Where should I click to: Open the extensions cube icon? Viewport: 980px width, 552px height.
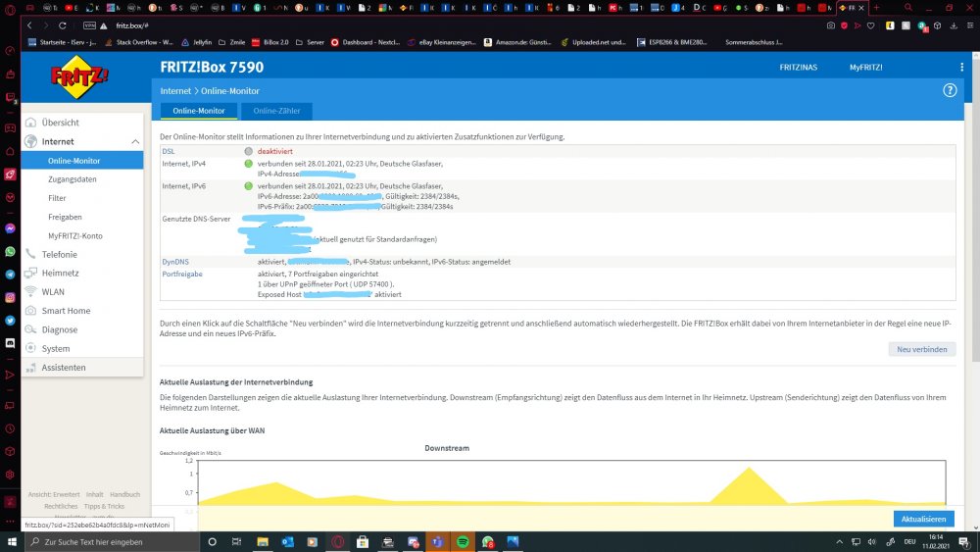point(937,25)
